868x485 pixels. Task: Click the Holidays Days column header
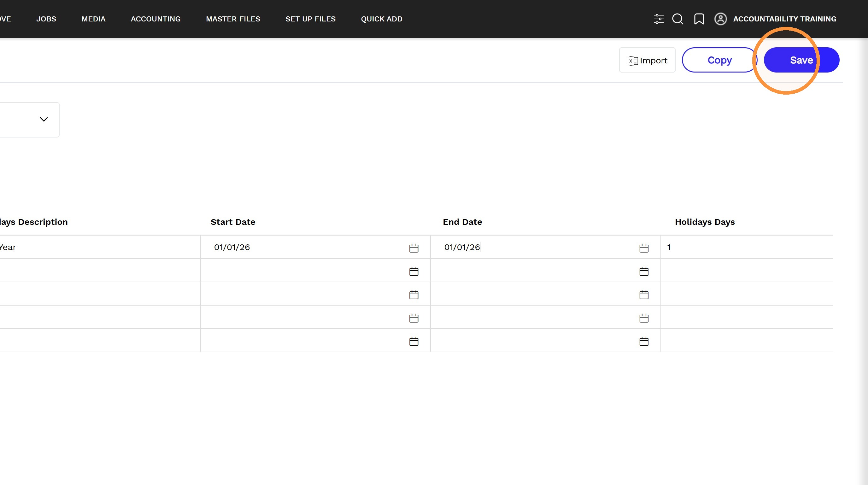(705, 222)
